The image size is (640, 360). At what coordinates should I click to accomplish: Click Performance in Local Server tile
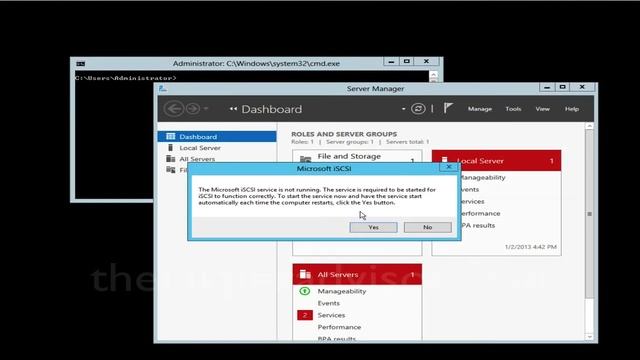(x=480, y=213)
